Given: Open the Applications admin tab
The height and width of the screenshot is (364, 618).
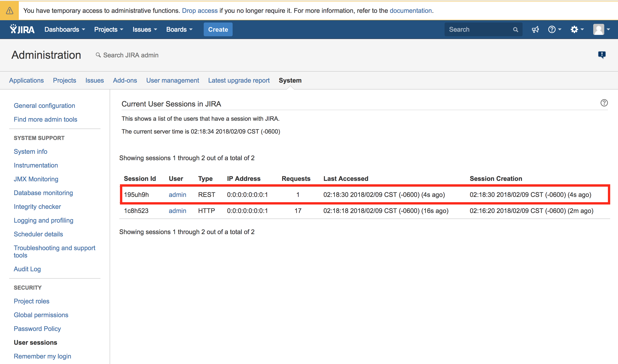Looking at the screenshot, I should [x=26, y=80].
